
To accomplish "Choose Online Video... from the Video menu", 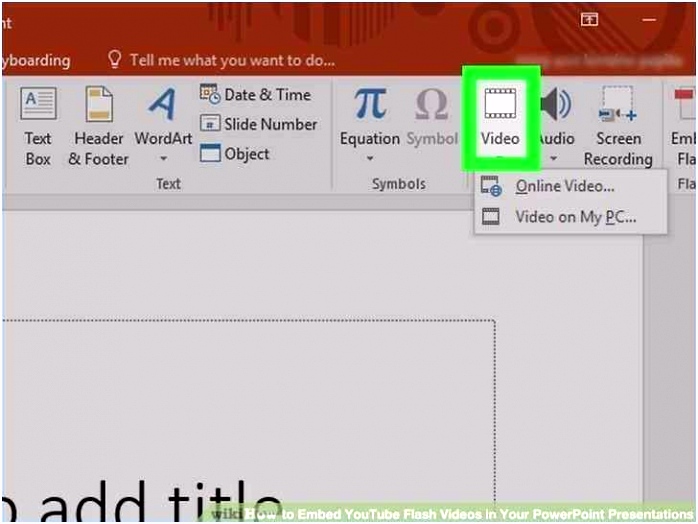I will [x=564, y=187].
